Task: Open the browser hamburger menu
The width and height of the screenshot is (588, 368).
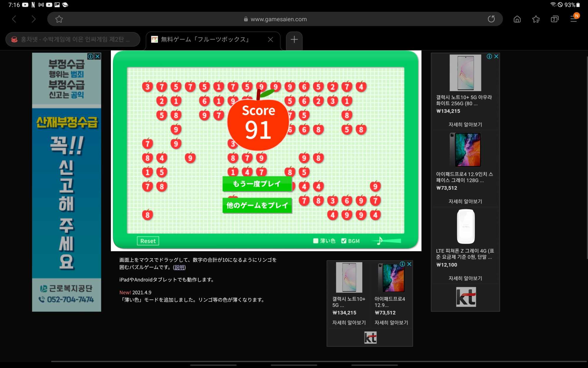Action: [573, 19]
